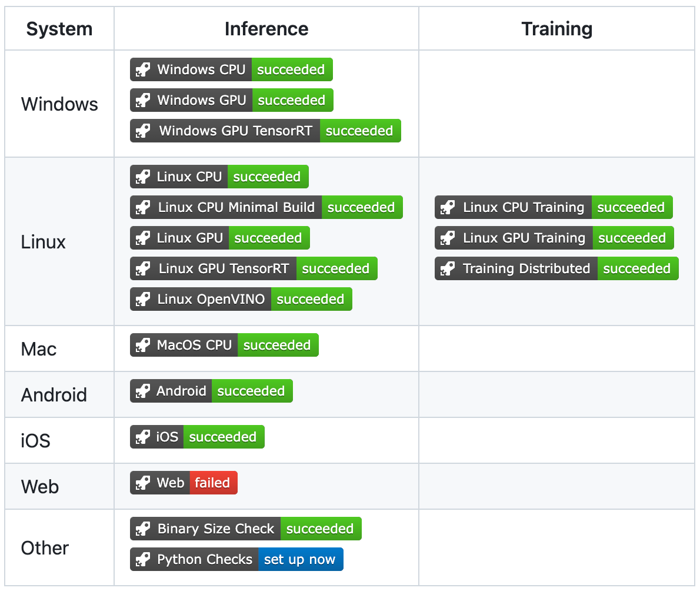Open the Binary Size Check badge
This screenshot has height=591, width=700.
pos(215,529)
